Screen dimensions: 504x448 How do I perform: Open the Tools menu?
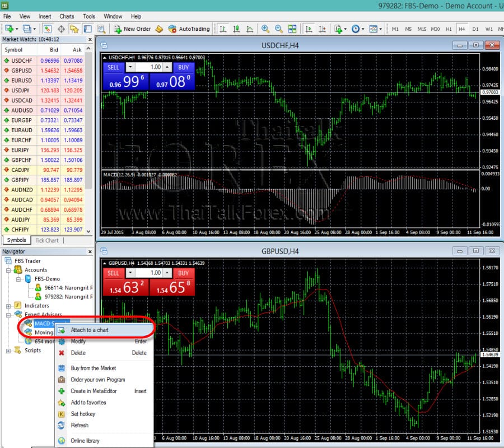[88, 16]
